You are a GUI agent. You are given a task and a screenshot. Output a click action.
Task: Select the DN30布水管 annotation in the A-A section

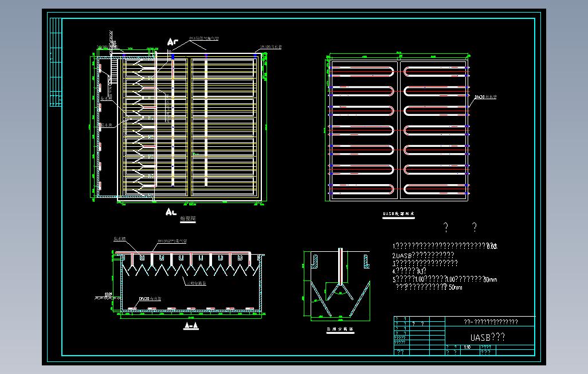click(150, 298)
